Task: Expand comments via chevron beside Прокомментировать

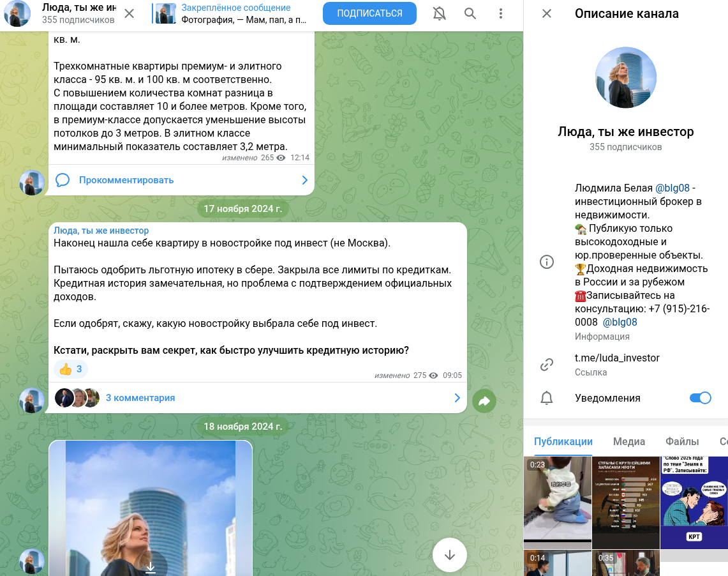Action: pyautogui.click(x=304, y=180)
